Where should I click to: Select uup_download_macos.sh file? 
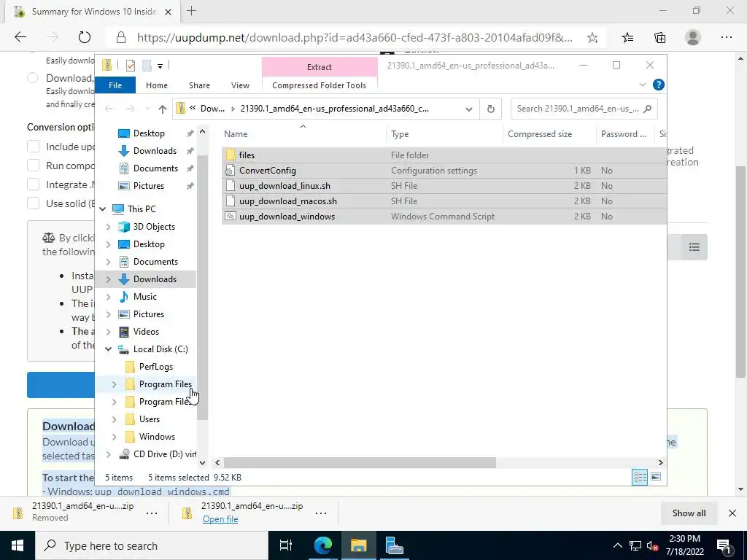287,201
